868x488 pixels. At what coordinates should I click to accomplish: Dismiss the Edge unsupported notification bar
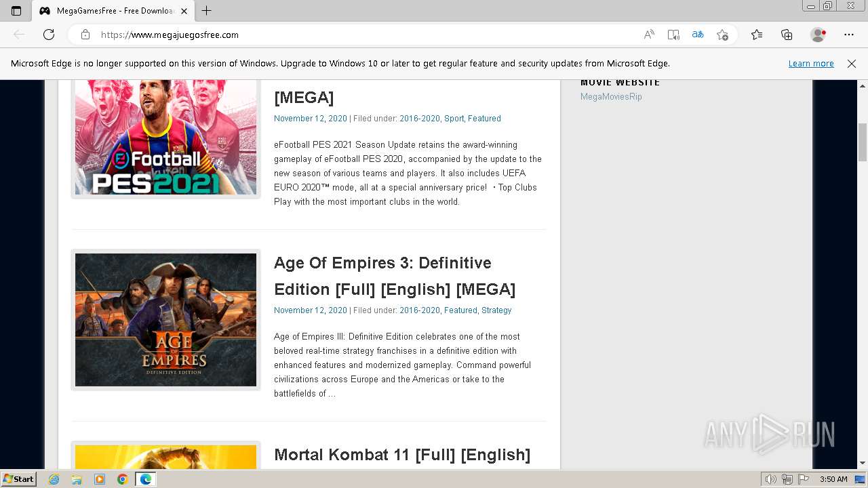tap(852, 64)
